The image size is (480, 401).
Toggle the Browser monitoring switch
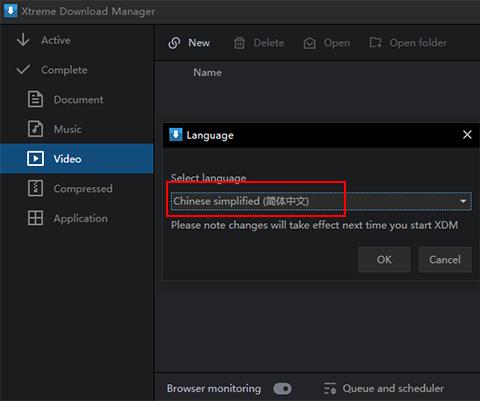coord(282,388)
